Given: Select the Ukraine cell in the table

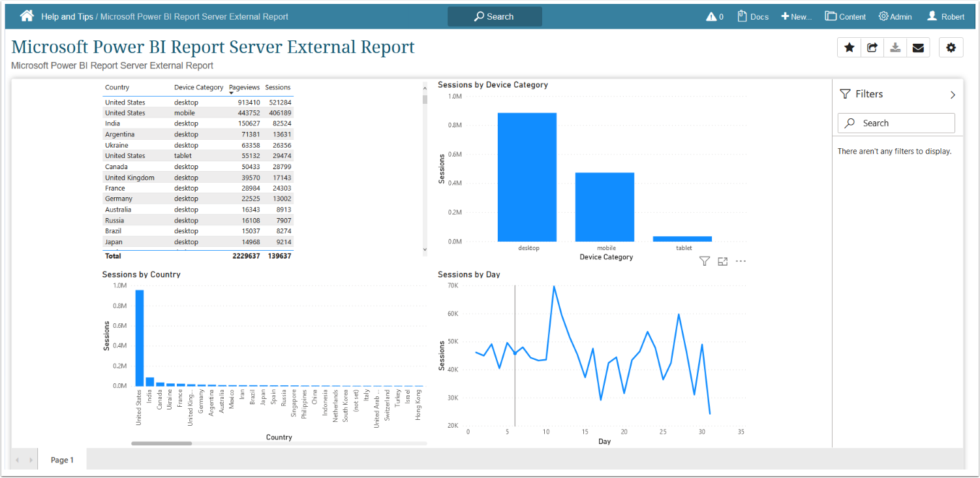Looking at the screenshot, I should pyautogui.click(x=117, y=145).
